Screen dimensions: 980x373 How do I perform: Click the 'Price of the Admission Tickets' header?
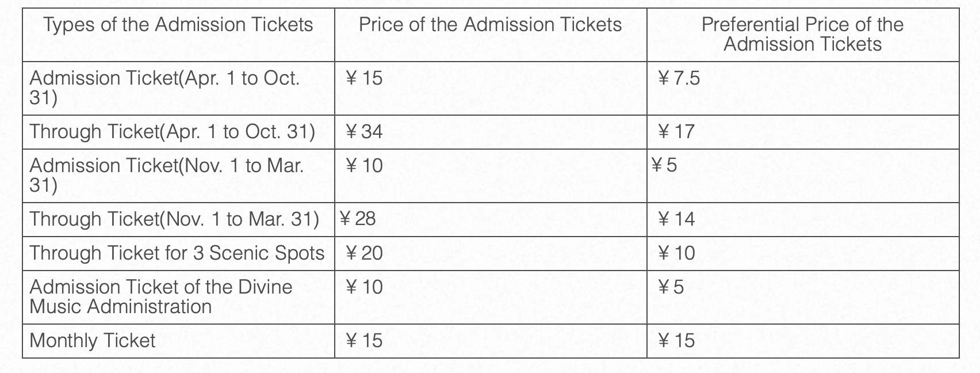point(490,25)
